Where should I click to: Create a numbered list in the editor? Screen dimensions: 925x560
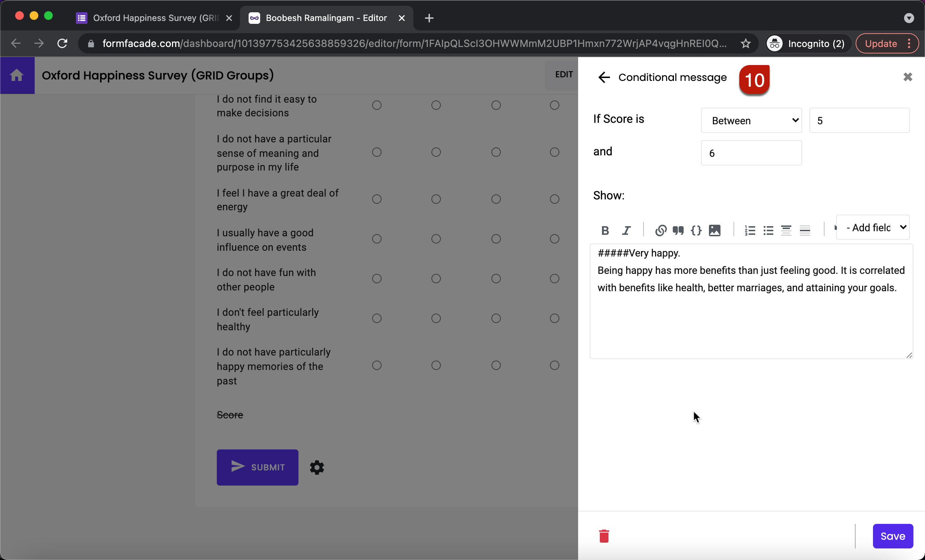[750, 230]
